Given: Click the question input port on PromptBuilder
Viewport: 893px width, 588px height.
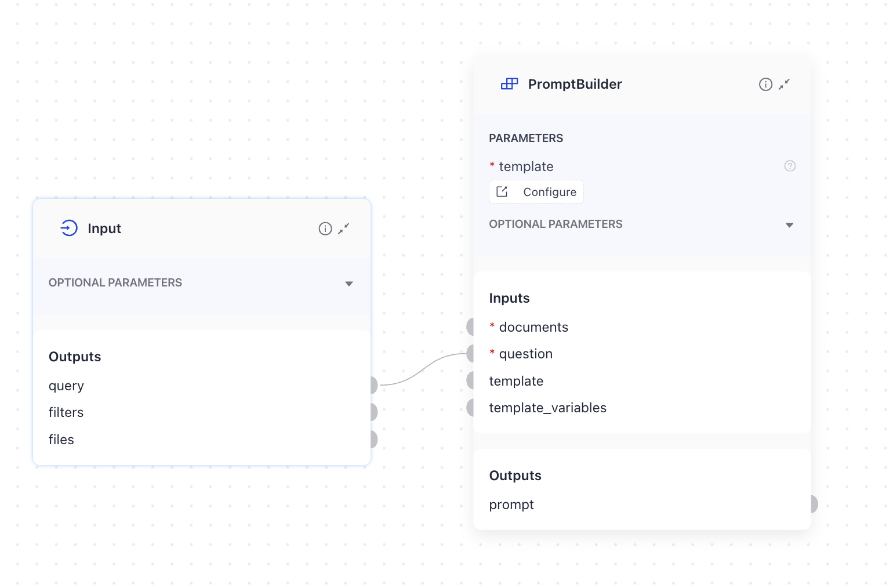Looking at the screenshot, I should point(471,353).
